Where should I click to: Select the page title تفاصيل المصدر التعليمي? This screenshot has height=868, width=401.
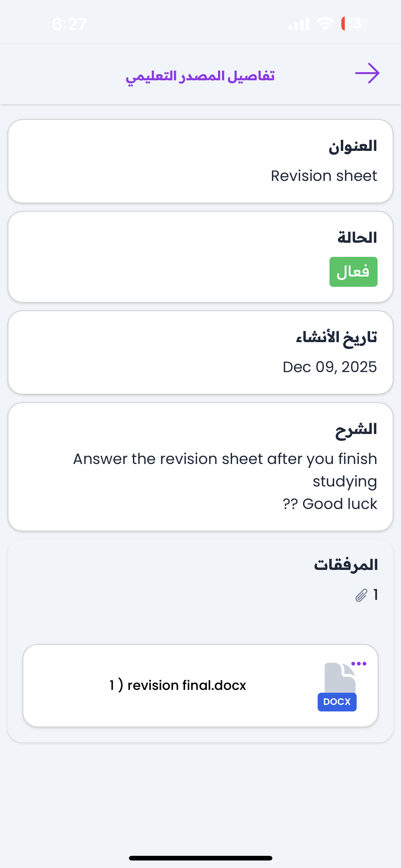pyautogui.click(x=200, y=76)
